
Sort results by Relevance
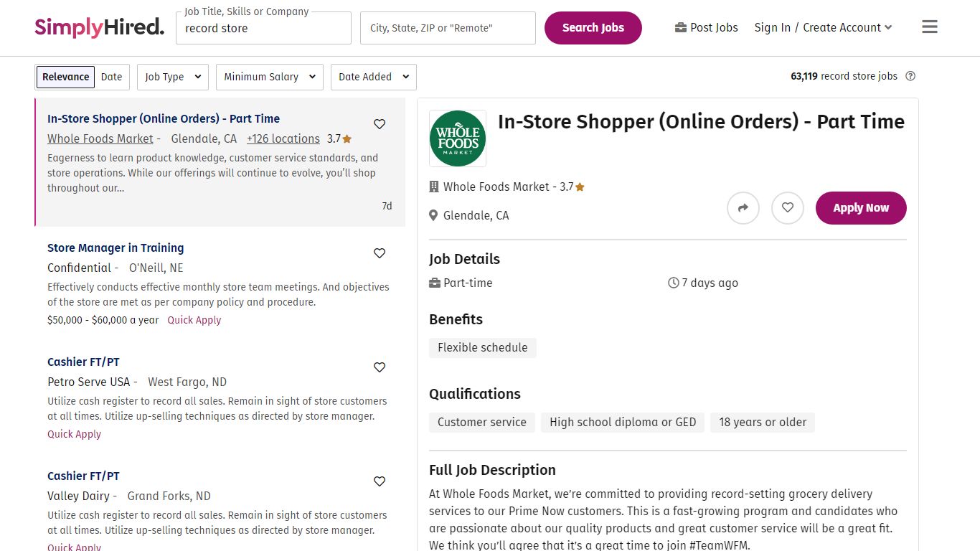point(66,77)
